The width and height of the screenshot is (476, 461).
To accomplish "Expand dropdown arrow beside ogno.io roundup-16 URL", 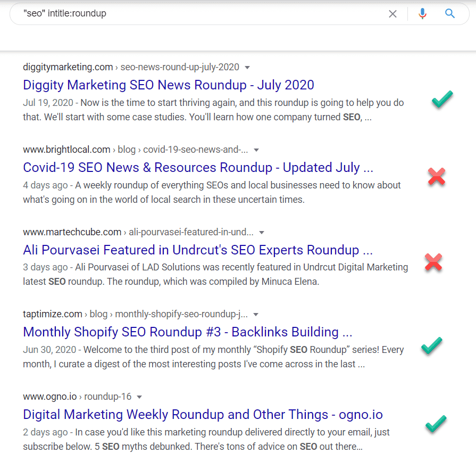I will pyautogui.click(x=139, y=397).
